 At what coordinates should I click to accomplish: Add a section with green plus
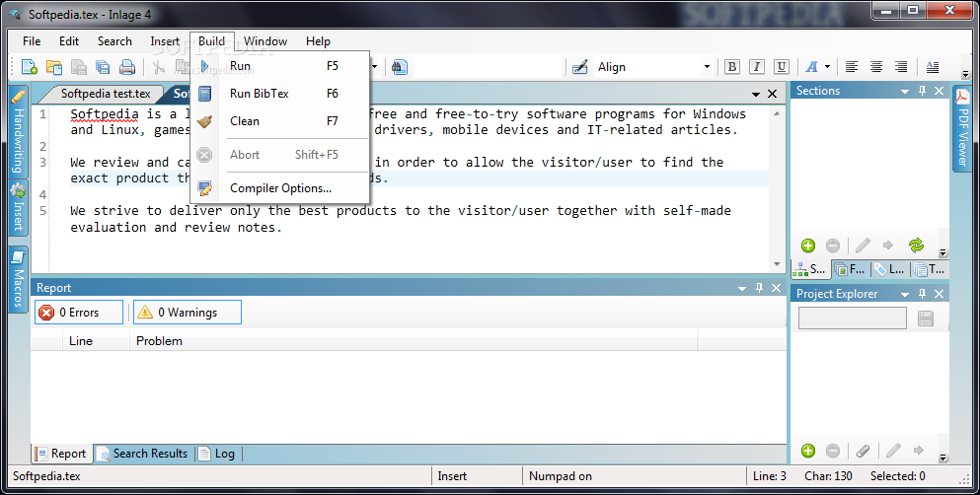808,246
